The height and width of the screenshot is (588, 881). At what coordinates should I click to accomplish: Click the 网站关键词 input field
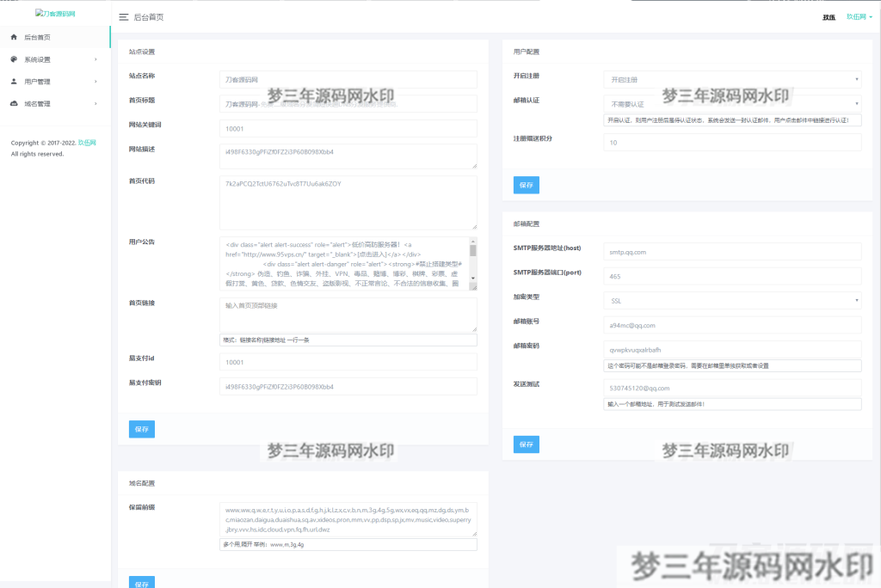coord(348,129)
